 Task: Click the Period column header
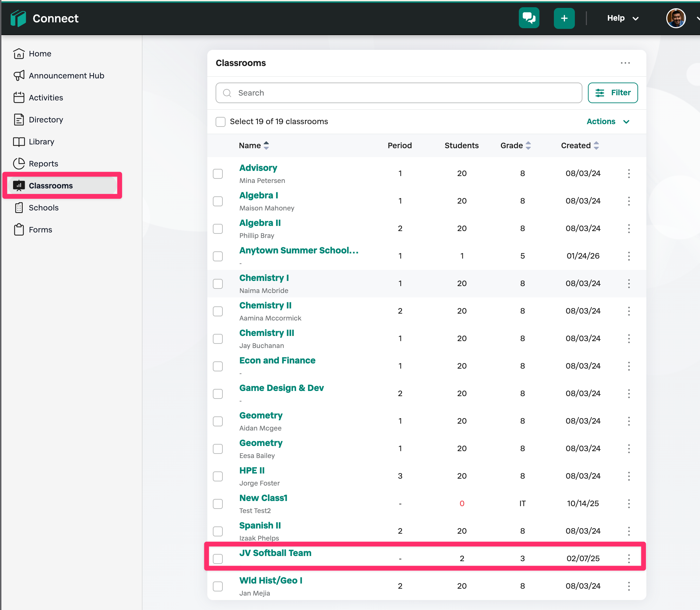(x=400, y=145)
